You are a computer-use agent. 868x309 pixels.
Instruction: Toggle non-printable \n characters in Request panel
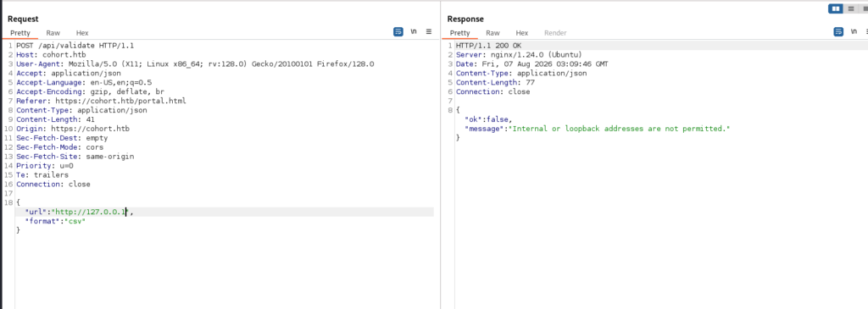414,32
